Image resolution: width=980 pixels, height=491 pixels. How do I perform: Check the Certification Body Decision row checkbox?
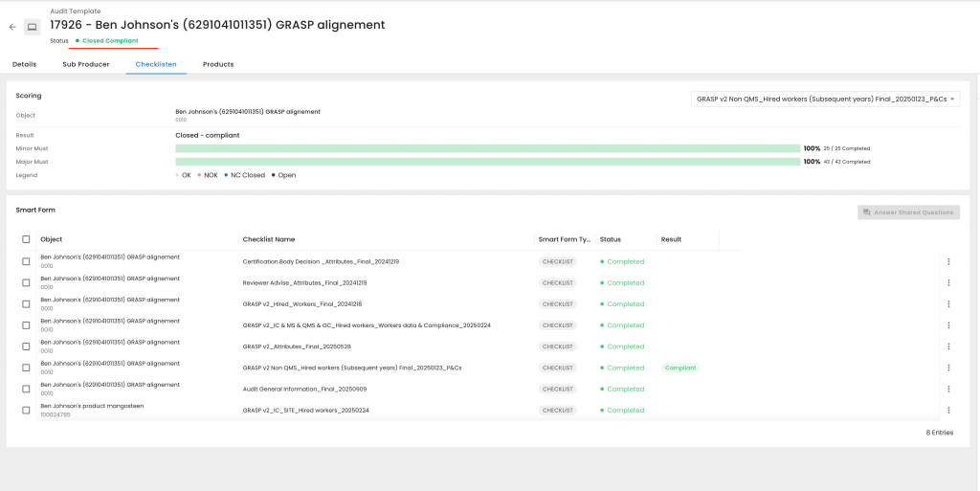26,261
